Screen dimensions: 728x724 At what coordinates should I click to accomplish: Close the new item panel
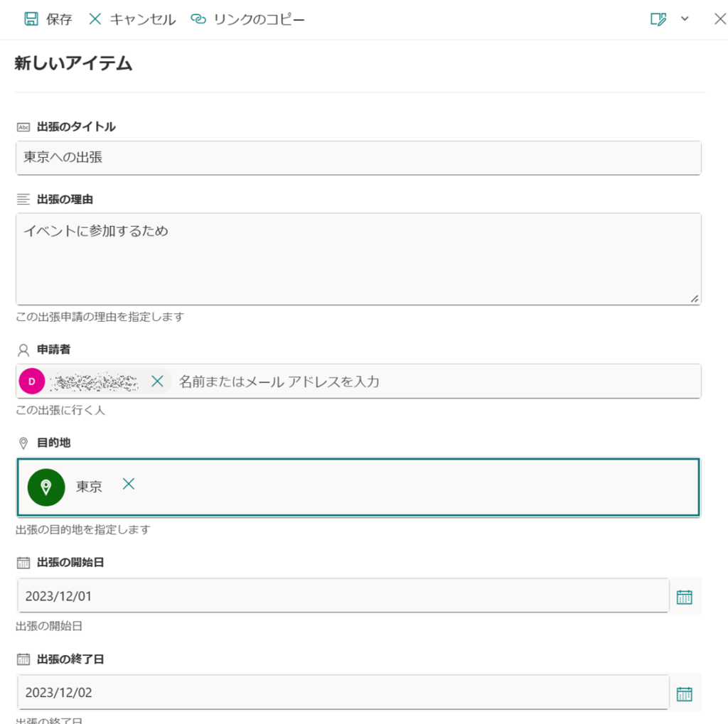tap(720, 19)
